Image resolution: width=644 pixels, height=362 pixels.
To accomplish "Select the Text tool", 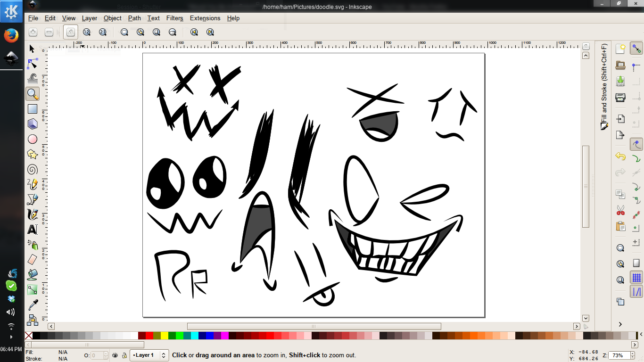I will (x=32, y=230).
